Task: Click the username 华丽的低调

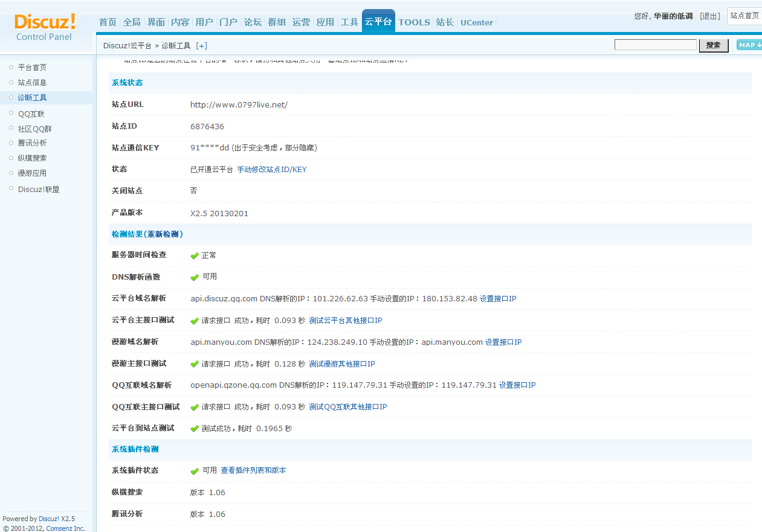Action: [673, 16]
